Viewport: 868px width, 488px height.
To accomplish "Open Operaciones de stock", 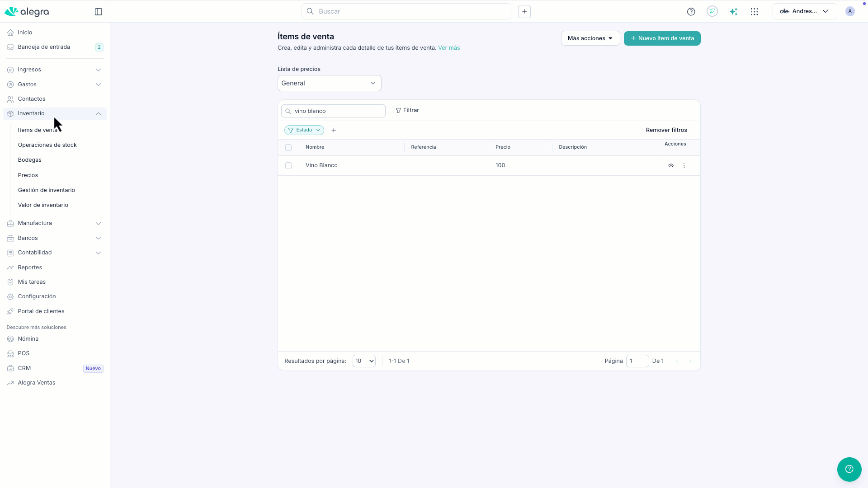I will pyautogui.click(x=47, y=145).
